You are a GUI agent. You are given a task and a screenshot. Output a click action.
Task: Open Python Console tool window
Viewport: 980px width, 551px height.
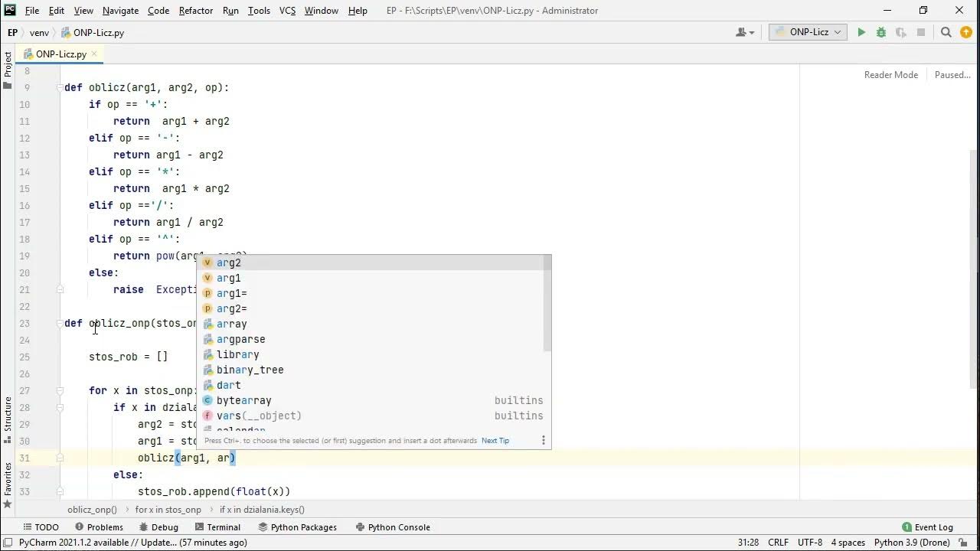[x=393, y=527]
